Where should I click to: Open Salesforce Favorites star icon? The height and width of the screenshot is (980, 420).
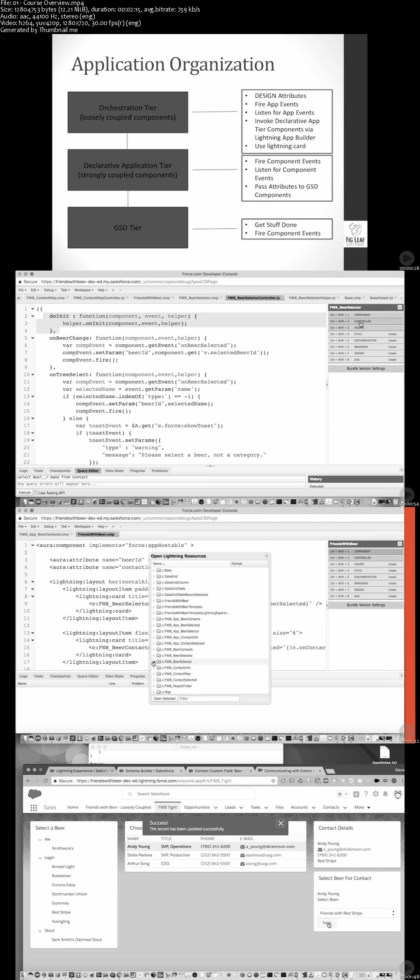[x=340, y=794]
